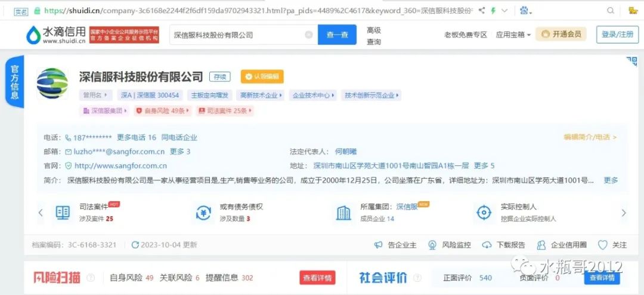Click 下载报告 download report
The width and height of the screenshot is (644, 295).
[x=503, y=245]
